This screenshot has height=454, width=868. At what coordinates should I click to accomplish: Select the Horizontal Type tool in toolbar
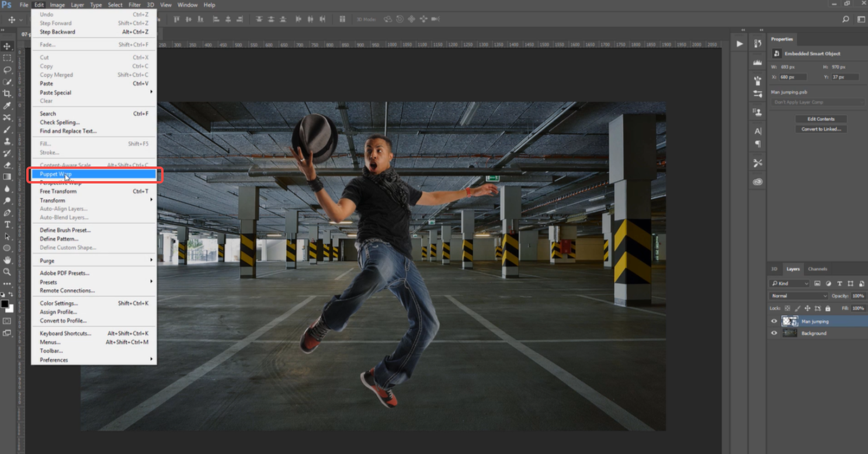[x=7, y=224]
